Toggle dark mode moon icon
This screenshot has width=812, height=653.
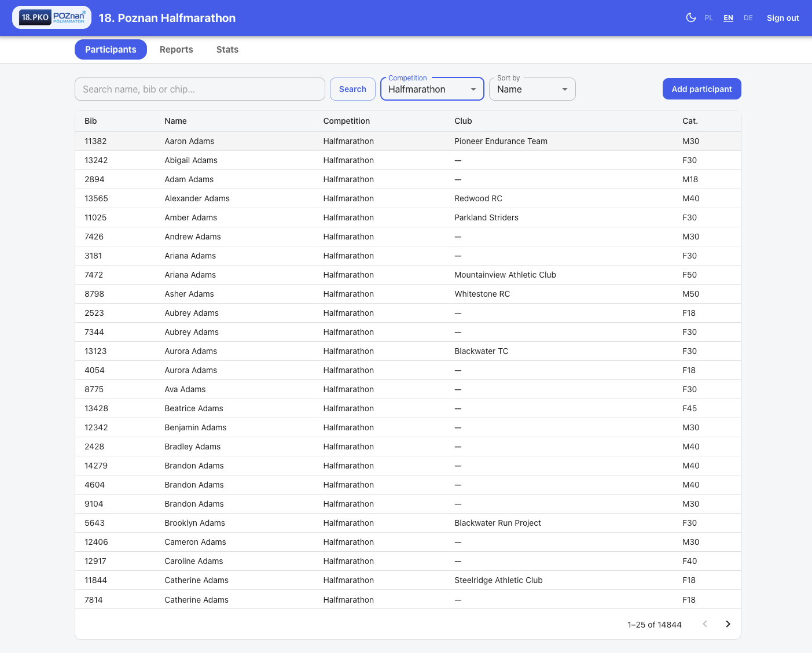point(690,18)
